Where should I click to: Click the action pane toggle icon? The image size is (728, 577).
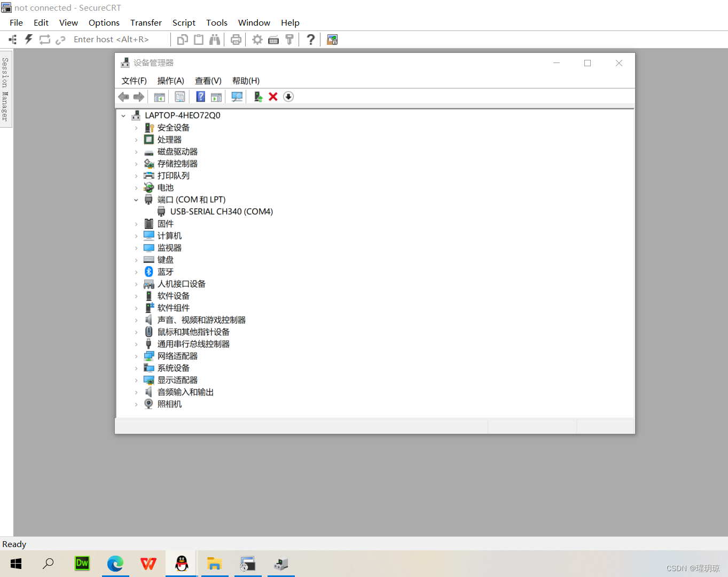(x=216, y=97)
